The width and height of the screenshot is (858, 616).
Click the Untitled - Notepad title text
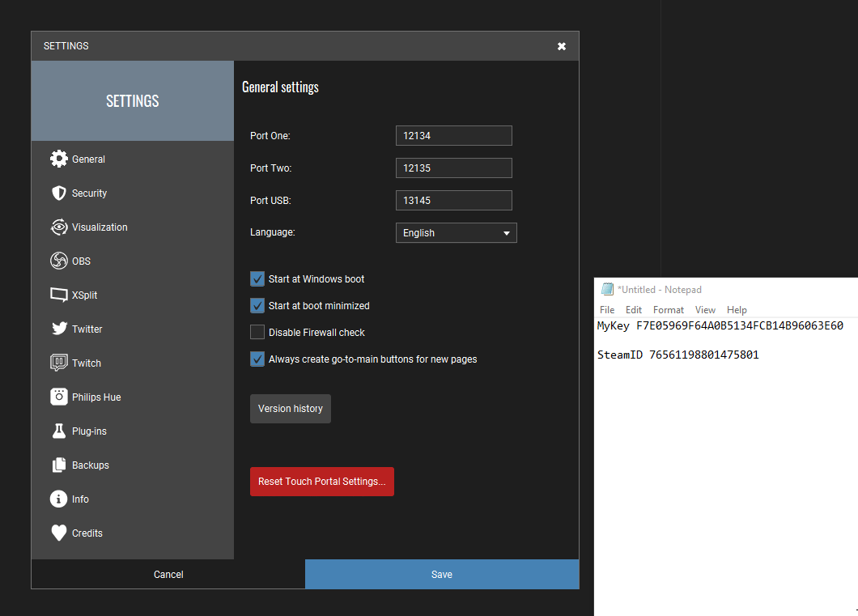pos(660,290)
